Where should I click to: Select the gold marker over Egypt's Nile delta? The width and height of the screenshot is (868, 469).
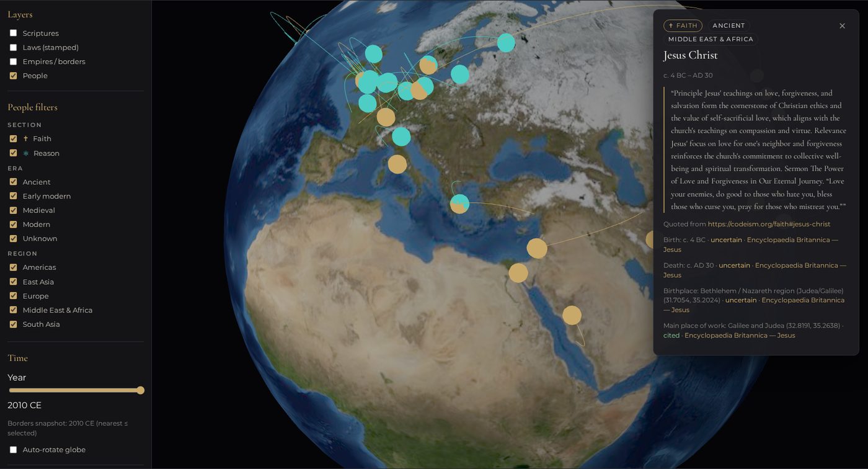coord(518,273)
